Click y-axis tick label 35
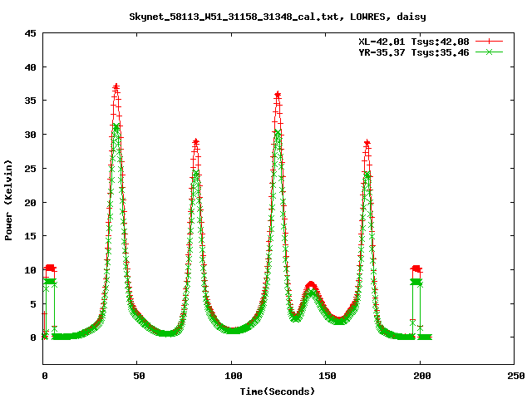Screen dimensions: 532x399 click(x=30, y=101)
